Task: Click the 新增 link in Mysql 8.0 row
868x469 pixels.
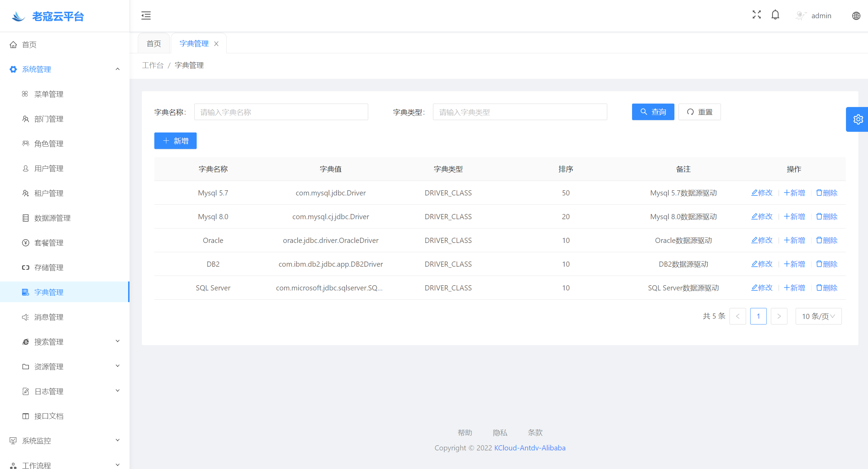Action: tap(794, 216)
